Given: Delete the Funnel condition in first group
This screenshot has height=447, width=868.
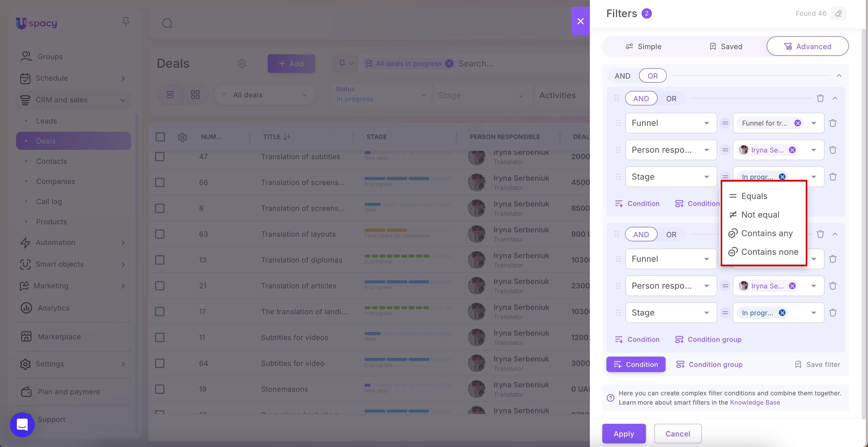Looking at the screenshot, I should [x=833, y=123].
